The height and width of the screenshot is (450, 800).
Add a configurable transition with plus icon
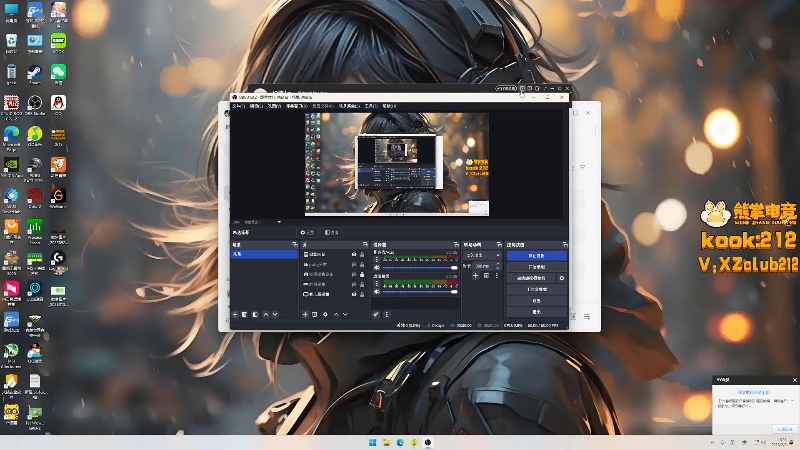(475, 276)
